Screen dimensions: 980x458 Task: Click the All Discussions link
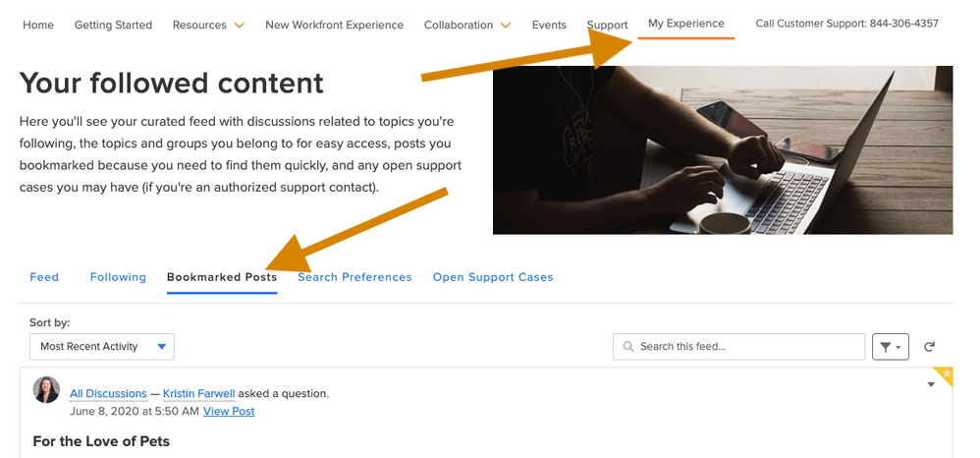108,394
